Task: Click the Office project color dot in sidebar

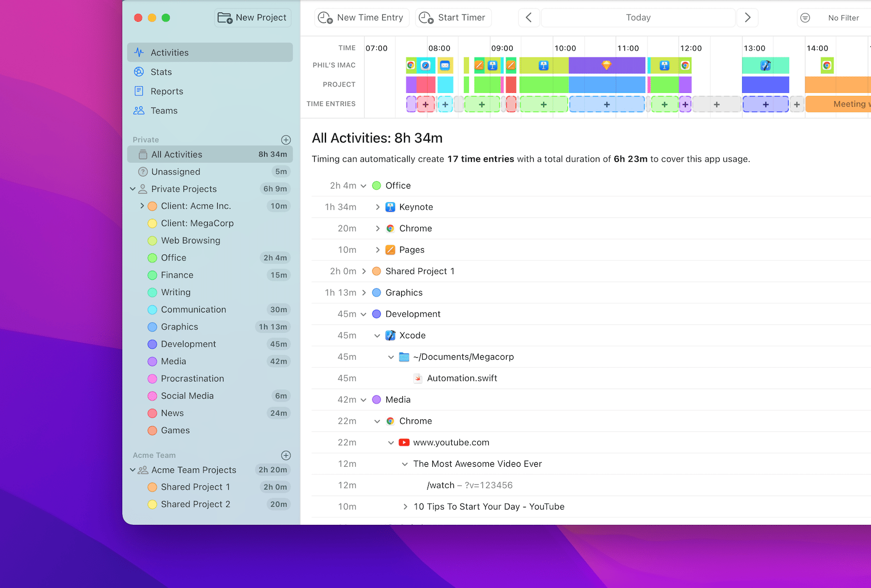Action: pyautogui.click(x=152, y=258)
